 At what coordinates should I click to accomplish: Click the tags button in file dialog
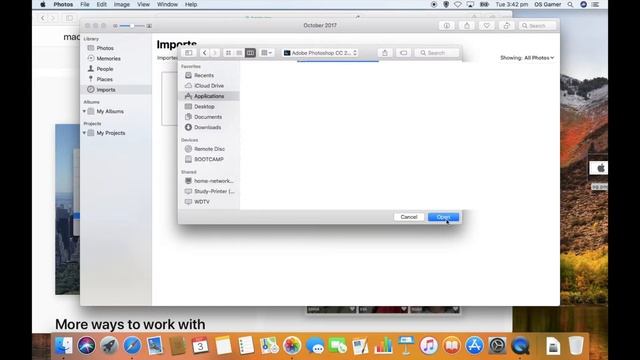(403, 53)
